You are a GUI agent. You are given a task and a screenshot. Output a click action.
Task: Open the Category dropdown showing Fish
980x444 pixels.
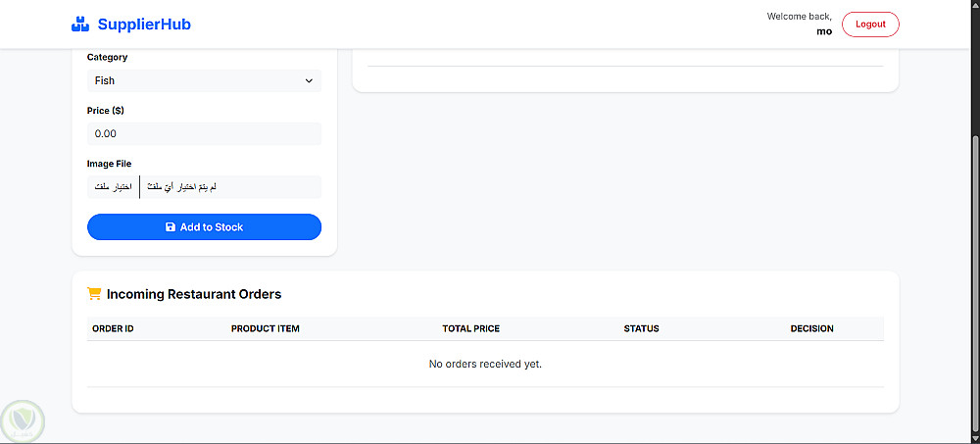pyautogui.click(x=204, y=80)
